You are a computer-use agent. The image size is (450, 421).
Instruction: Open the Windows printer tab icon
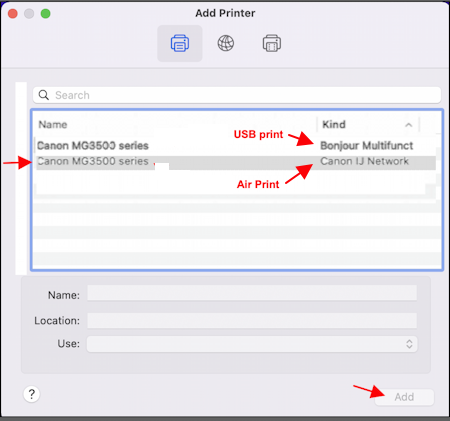[272, 43]
